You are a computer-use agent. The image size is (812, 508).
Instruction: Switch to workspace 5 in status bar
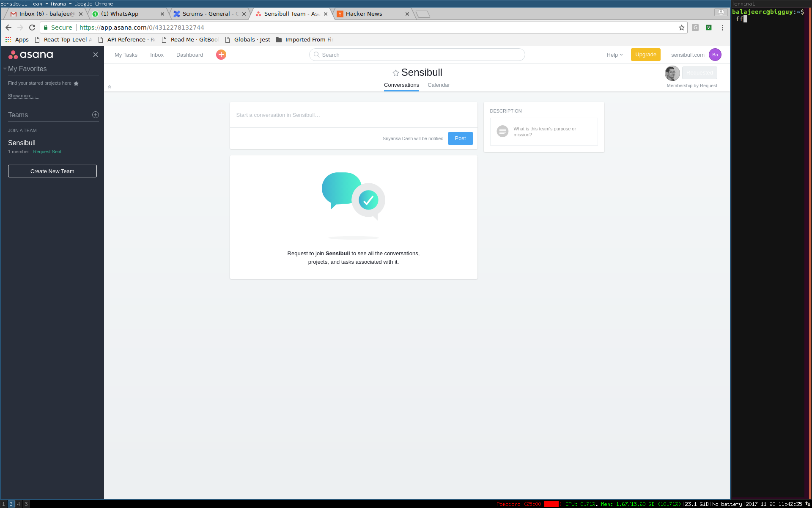click(x=26, y=504)
